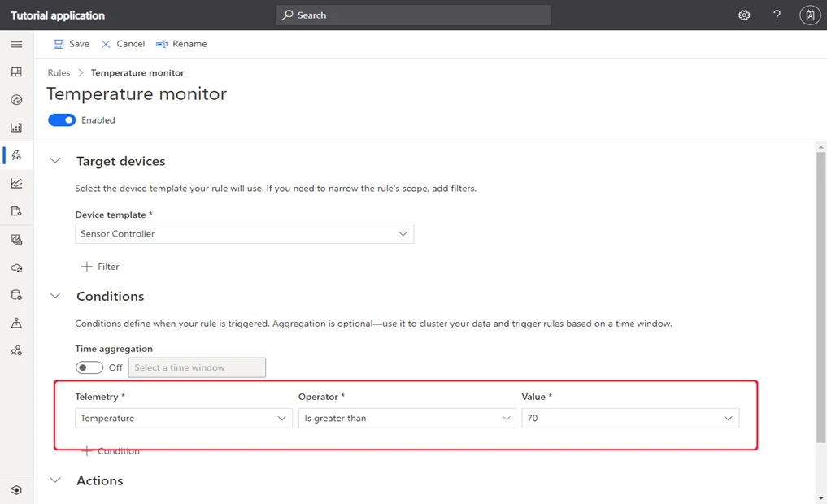Click the plus icon beside Filter
The image size is (827, 504).
tap(86, 267)
